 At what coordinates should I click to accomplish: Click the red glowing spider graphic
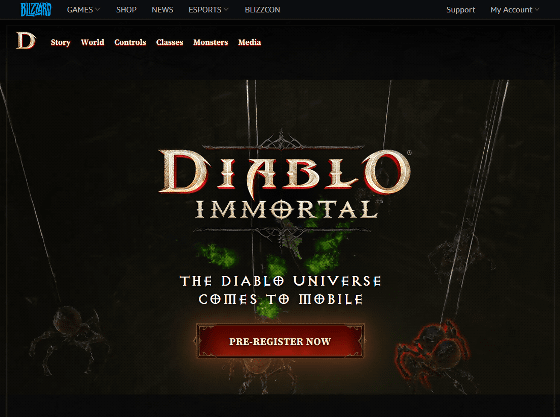433,352
